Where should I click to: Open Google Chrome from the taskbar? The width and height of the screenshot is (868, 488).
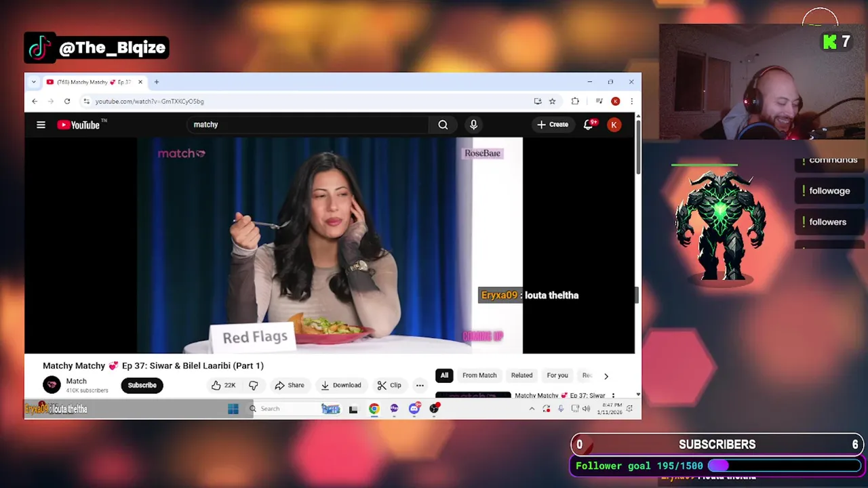pos(374,409)
